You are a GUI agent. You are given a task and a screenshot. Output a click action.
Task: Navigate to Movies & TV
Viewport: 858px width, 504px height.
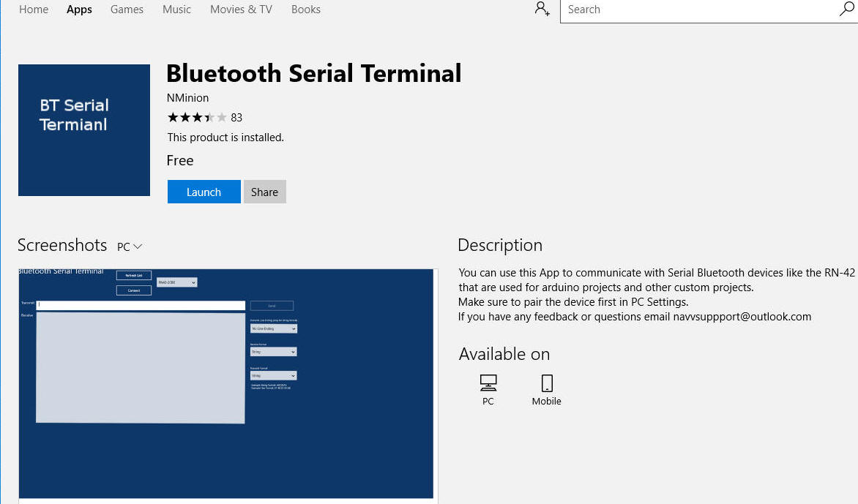pyautogui.click(x=241, y=10)
